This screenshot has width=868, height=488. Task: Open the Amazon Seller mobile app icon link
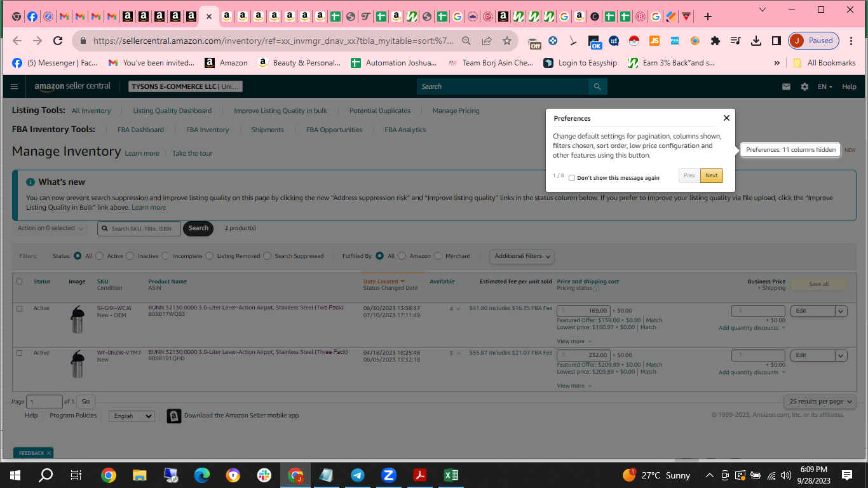pos(173,416)
